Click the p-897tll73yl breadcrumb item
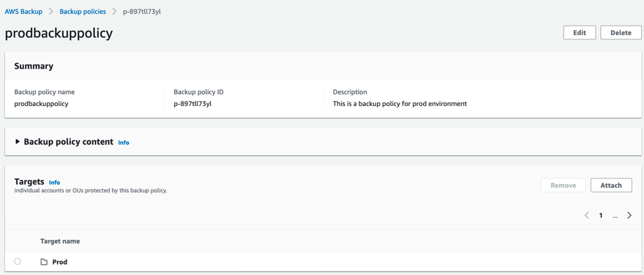The width and height of the screenshot is (644, 275). 142,12
